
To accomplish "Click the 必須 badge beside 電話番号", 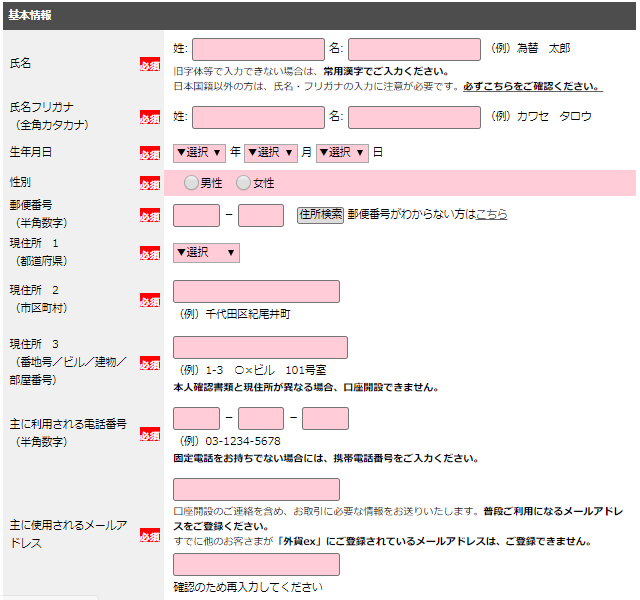I will [150, 435].
